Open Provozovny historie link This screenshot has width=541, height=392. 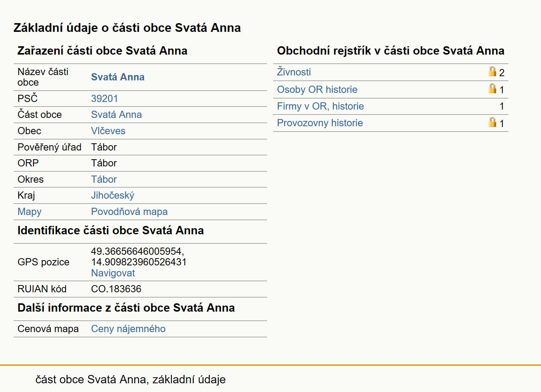[x=320, y=123]
